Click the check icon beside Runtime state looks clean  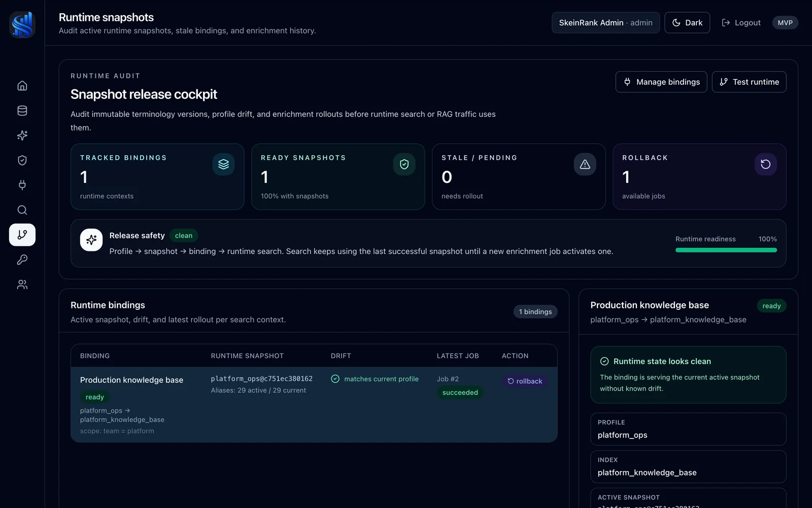[x=604, y=361]
